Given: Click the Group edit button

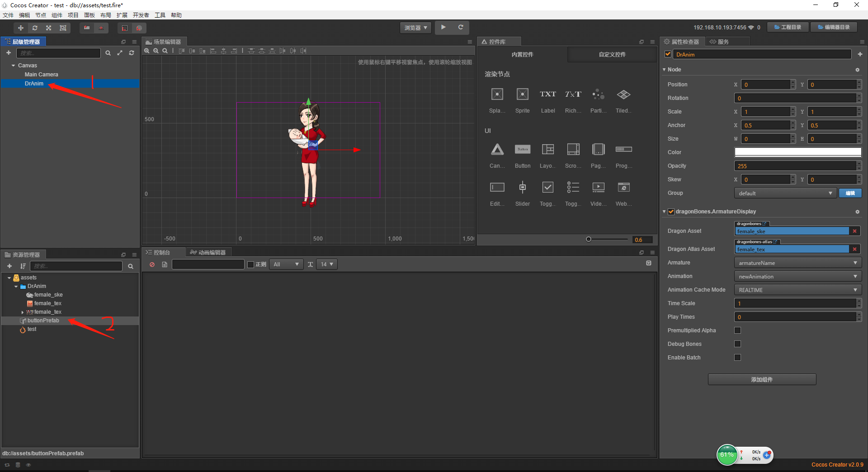Looking at the screenshot, I should tap(850, 193).
